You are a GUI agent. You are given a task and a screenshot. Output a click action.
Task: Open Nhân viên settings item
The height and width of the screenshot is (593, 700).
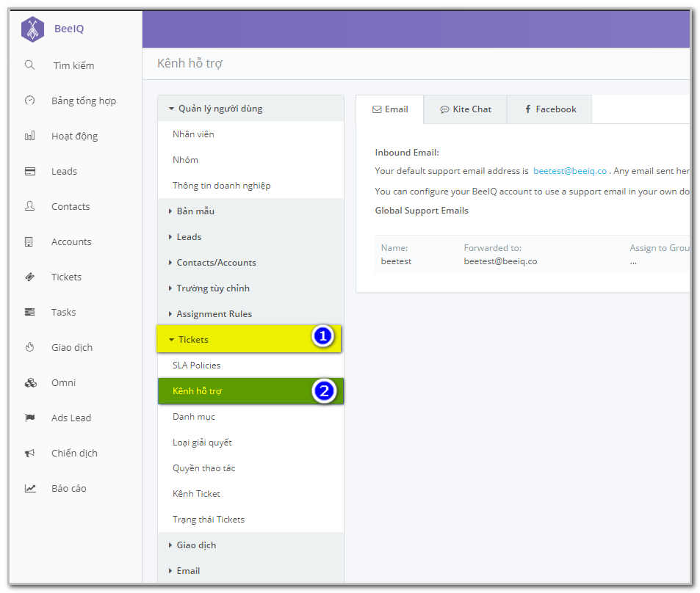(x=251, y=134)
